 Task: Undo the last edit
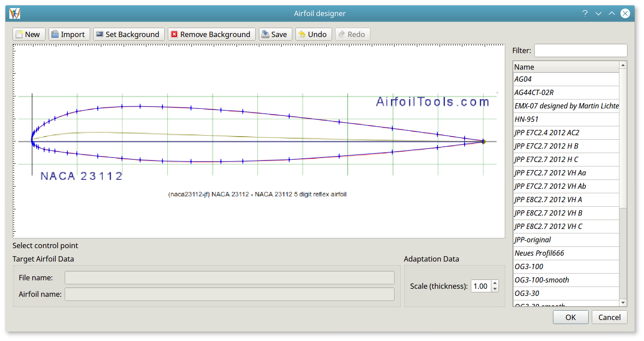pos(312,34)
